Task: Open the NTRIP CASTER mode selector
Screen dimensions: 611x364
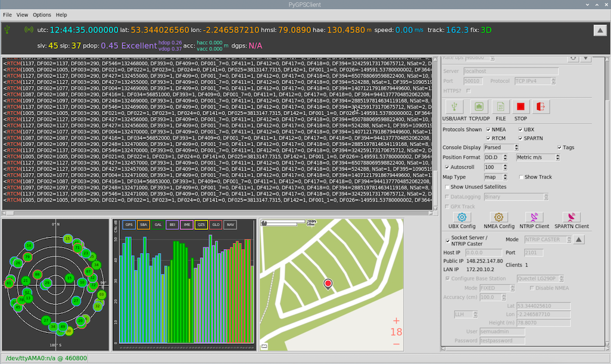Action: tap(548, 240)
